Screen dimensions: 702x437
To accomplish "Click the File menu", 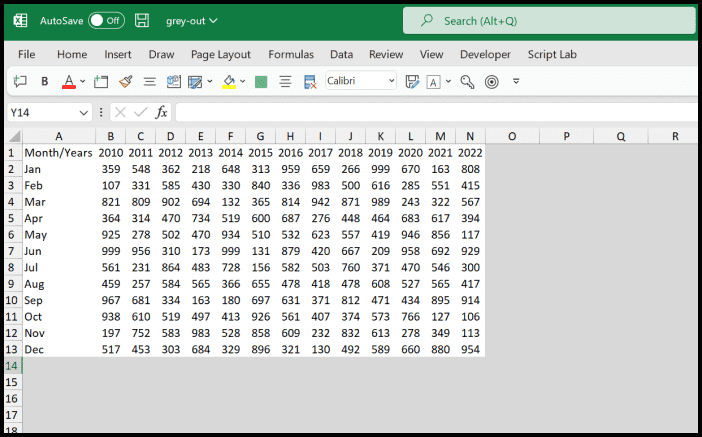I will pos(27,54).
